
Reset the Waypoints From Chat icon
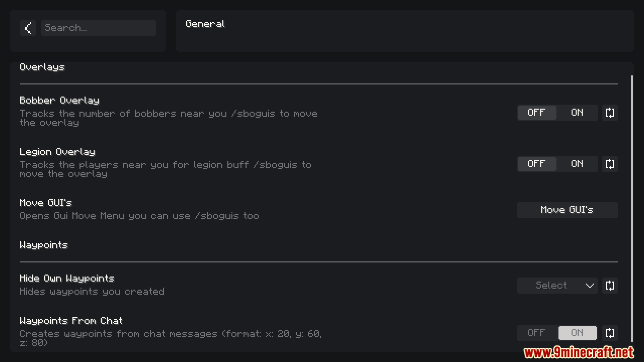pos(609,333)
